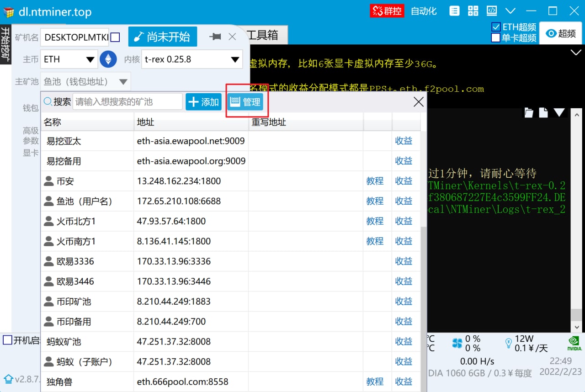Open 教程 tutorial link for 币安 pool

point(375,181)
